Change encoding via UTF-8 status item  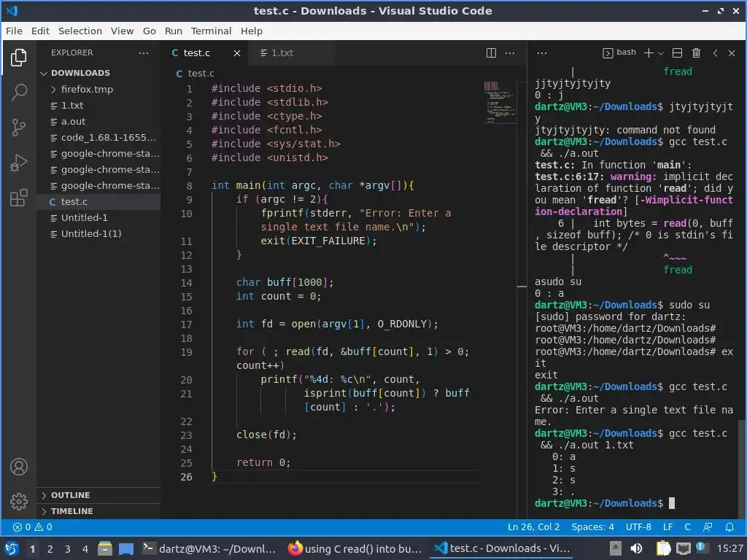pyautogui.click(x=638, y=527)
